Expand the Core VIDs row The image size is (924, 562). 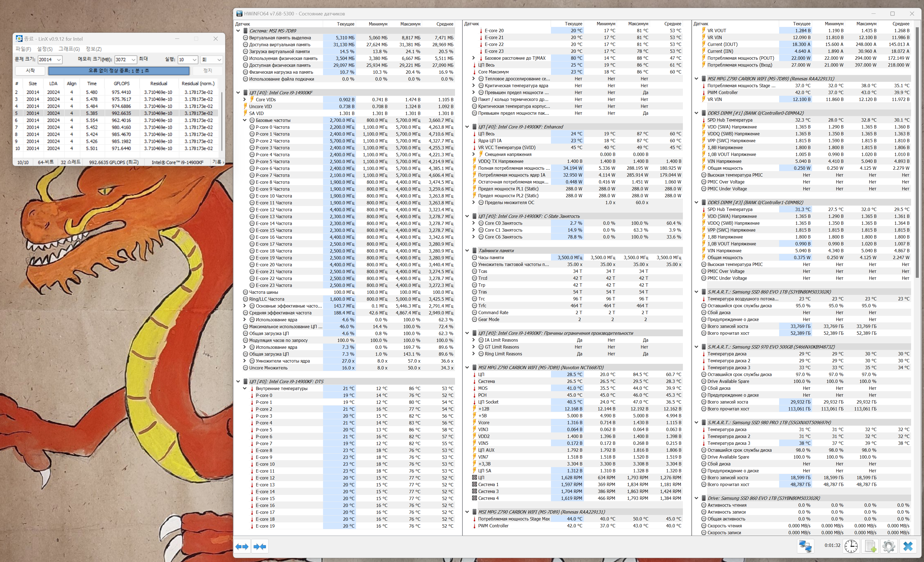pos(245,99)
